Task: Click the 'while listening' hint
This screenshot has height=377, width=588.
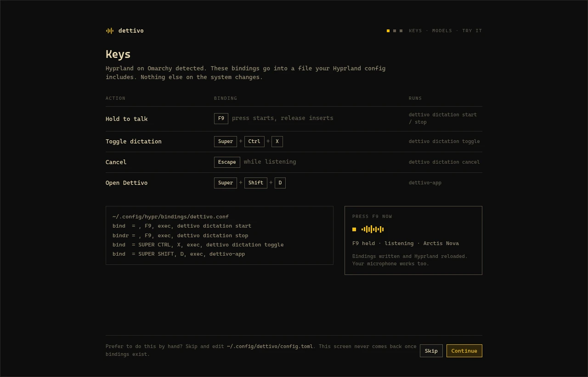Action: coord(270,162)
